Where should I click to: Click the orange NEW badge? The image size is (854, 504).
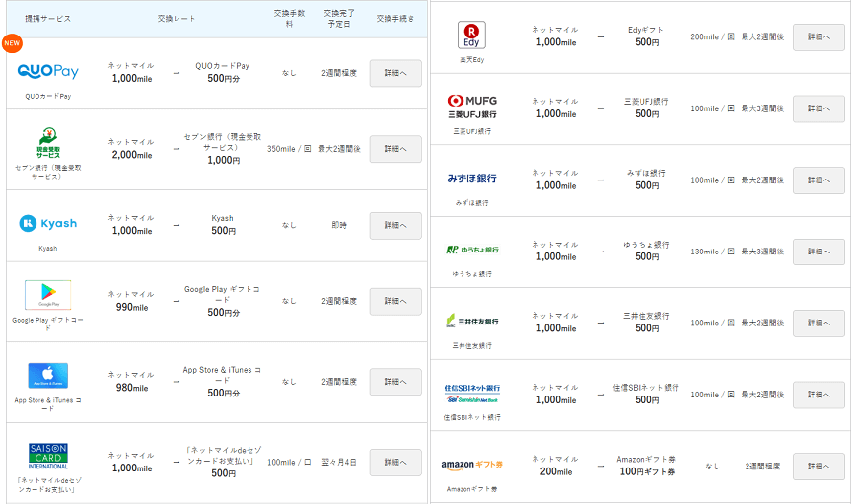click(x=12, y=43)
